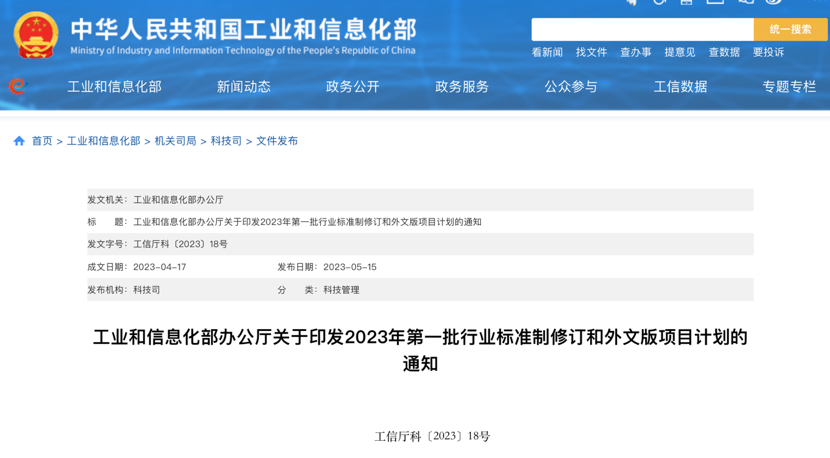This screenshot has width=830, height=458.
Task: Click the red gear logo beside navigation
Action: pyautogui.click(x=17, y=87)
